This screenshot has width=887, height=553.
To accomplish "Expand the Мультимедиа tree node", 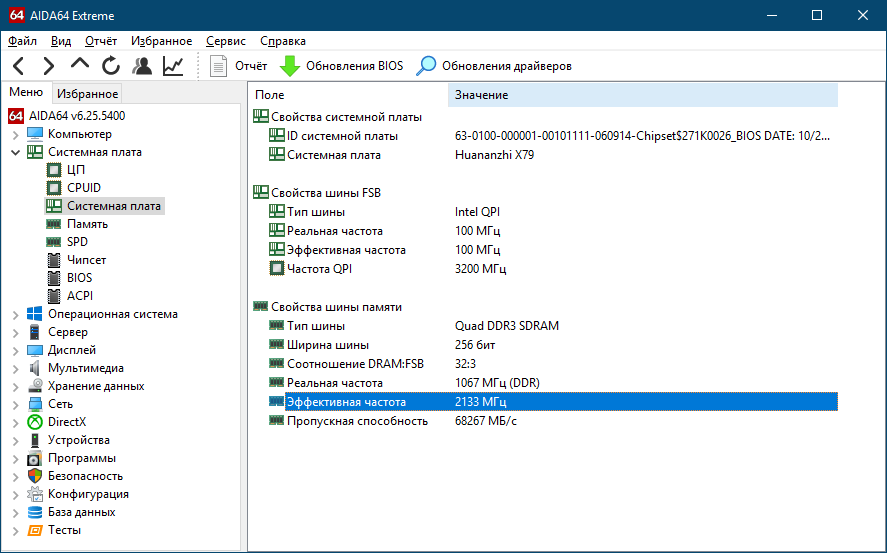I will [x=16, y=369].
